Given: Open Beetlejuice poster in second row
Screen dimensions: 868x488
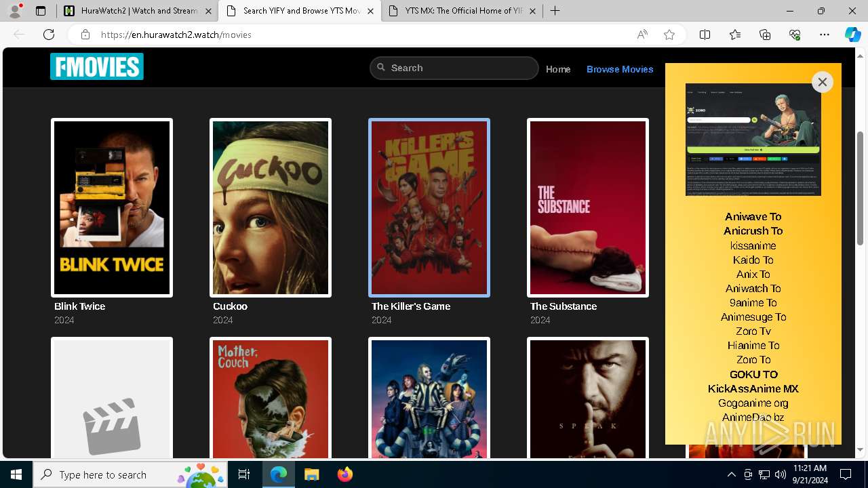Looking at the screenshot, I should [x=429, y=398].
